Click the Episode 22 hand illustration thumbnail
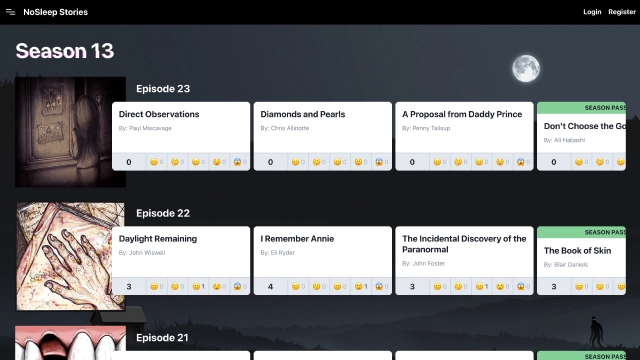Image resolution: width=640 pixels, height=360 pixels. pos(70,256)
